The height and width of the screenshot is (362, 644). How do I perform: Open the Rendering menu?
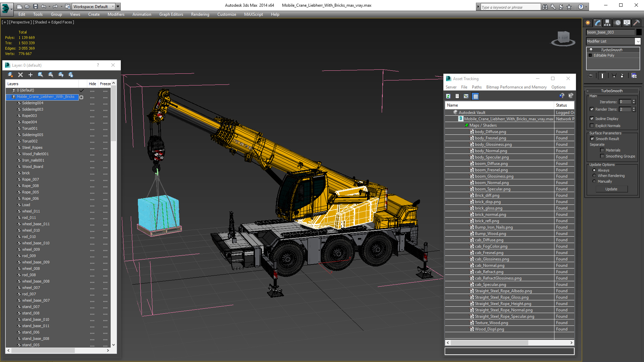coord(200,14)
